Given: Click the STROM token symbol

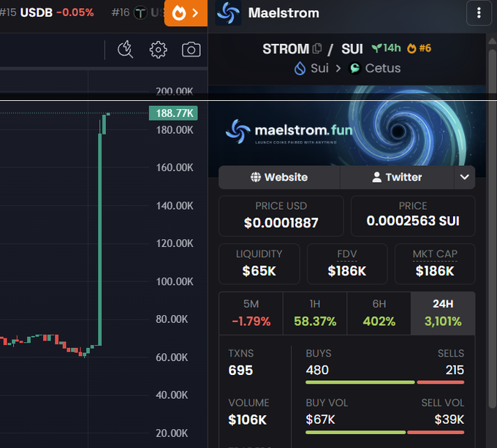Looking at the screenshot, I should [x=286, y=49].
